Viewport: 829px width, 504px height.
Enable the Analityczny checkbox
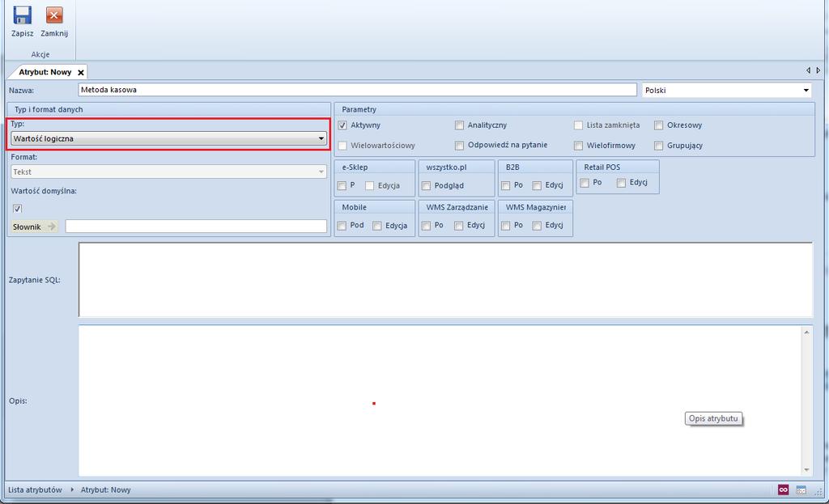(459, 125)
